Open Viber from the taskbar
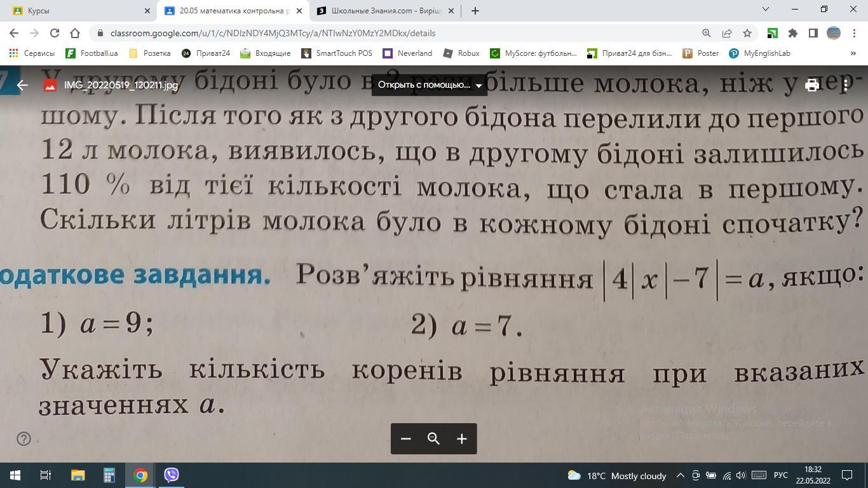Screen dimensions: 868x488 [x=172, y=475]
